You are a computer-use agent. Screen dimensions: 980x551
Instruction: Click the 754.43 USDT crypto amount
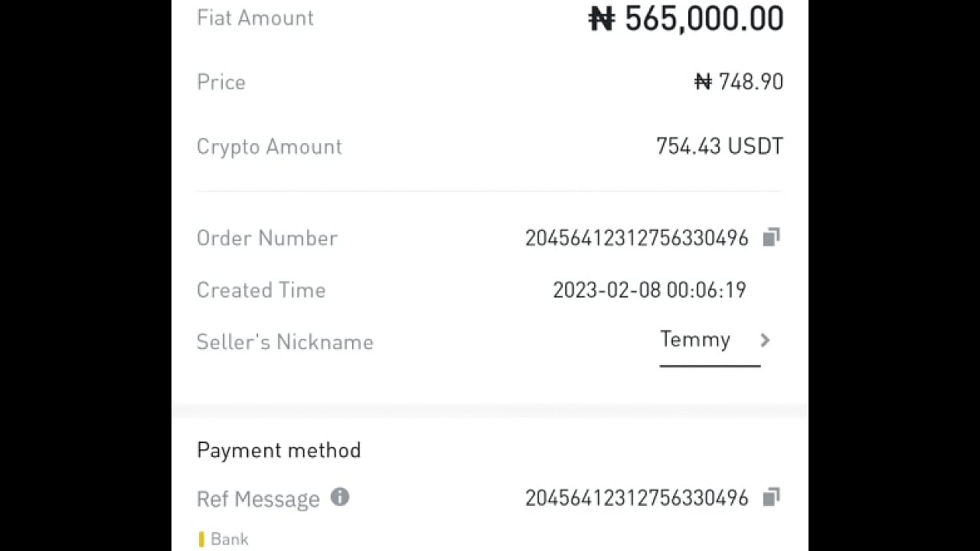[x=719, y=146]
